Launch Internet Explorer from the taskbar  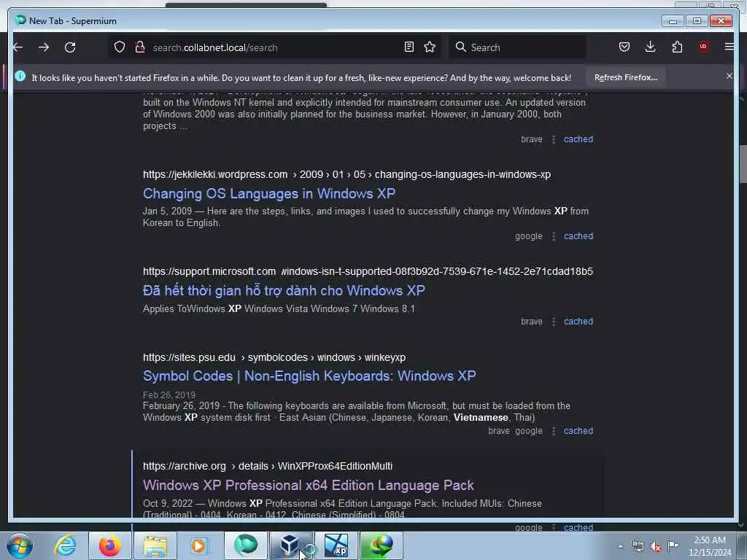pos(65,545)
